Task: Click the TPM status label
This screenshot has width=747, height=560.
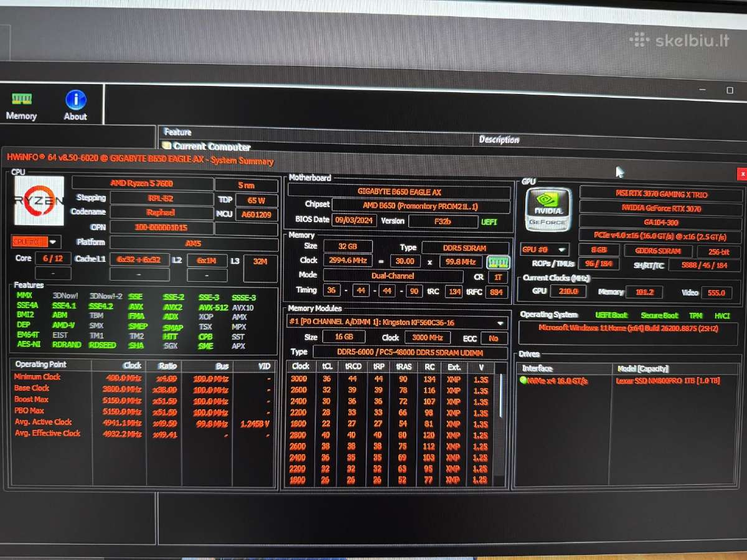Action: pyautogui.click(x=697, y=315)
